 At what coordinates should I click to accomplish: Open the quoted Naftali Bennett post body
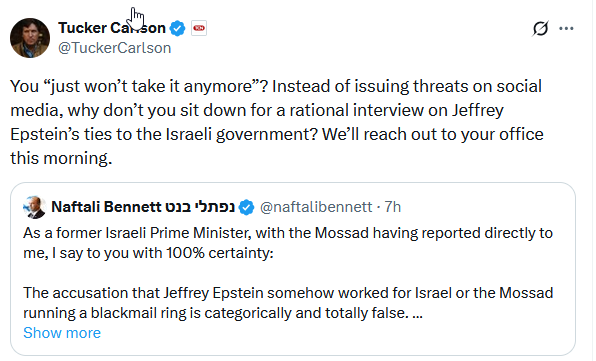288,273
